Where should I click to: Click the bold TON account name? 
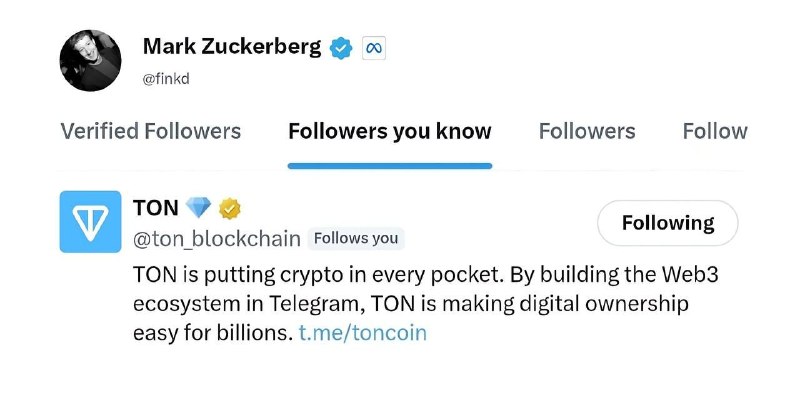pyautogui.click(x=156, y=208)
